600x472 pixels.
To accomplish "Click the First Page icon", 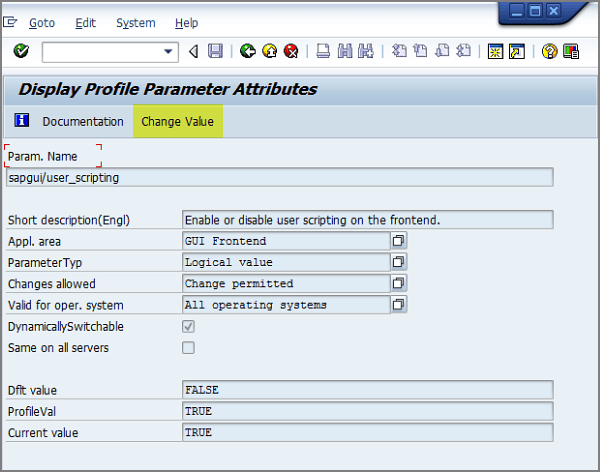I will click(399, 51).
